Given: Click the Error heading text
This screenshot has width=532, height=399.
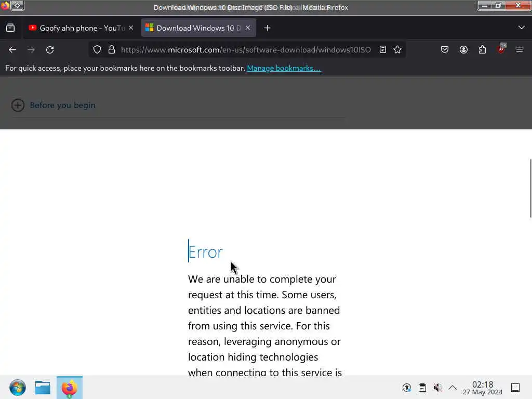Looking at the screenshot, I should [x=205, y=252].
